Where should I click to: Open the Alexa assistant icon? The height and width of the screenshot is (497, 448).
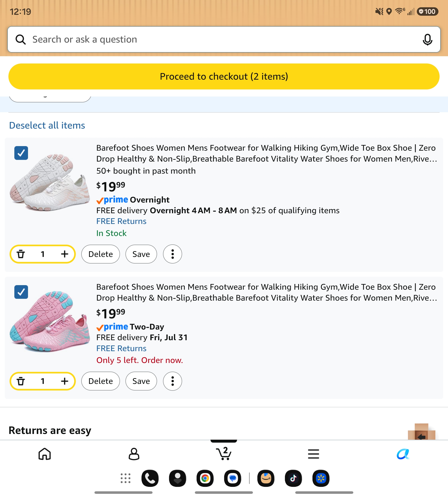click(403, 454)
